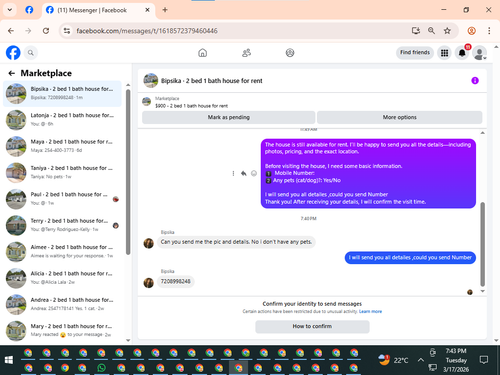Screen dimensions: 500x375
Task: Click Paul's seen indicator avatar
Action: (x=116, y=199)
